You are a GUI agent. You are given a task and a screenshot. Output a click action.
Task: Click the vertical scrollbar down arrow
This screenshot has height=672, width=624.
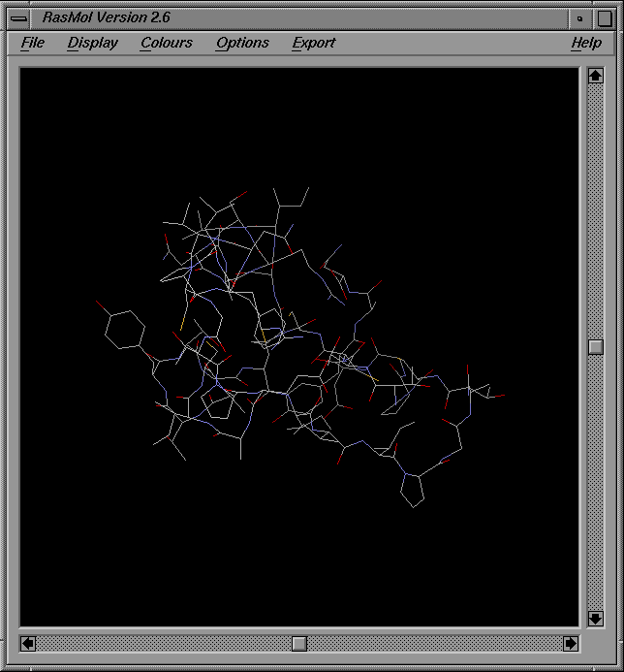(596, 618)
